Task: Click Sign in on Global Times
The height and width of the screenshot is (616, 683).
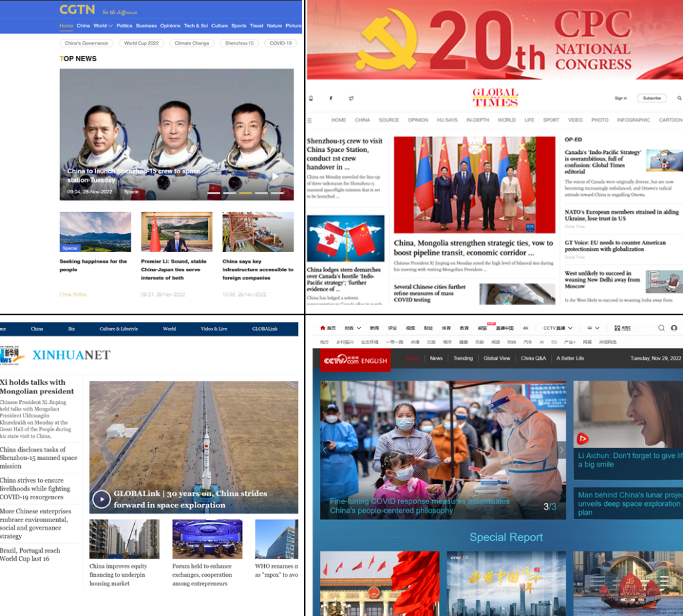Action: point(621,99)
